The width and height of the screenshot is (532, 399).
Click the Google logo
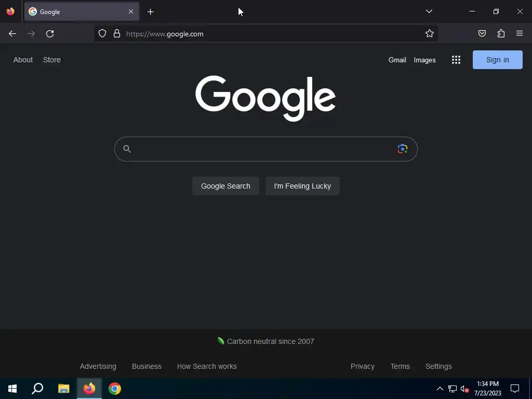pyautogui.click(x=265, y=98)
